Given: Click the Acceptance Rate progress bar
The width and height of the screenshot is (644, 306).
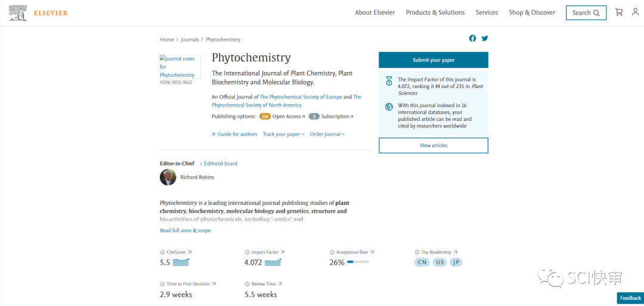Looking at the screenshot, I should [358, 262].
